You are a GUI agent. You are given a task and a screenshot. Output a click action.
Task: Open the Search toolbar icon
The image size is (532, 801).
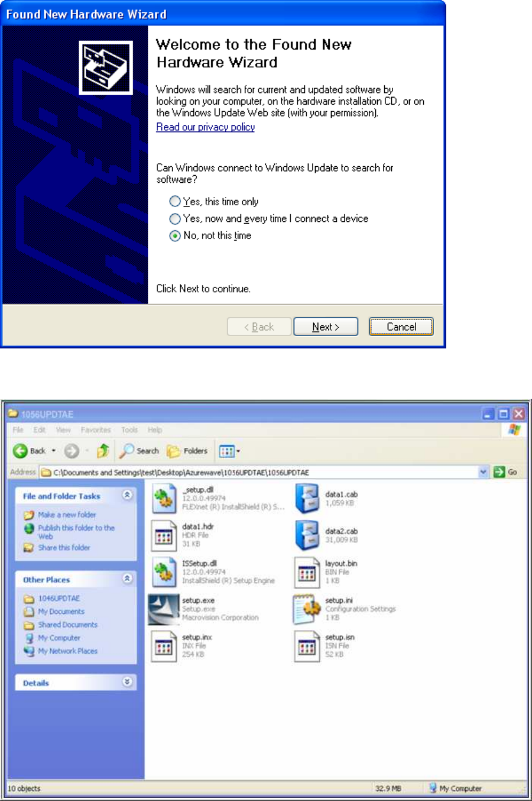(x=139, y=451)
